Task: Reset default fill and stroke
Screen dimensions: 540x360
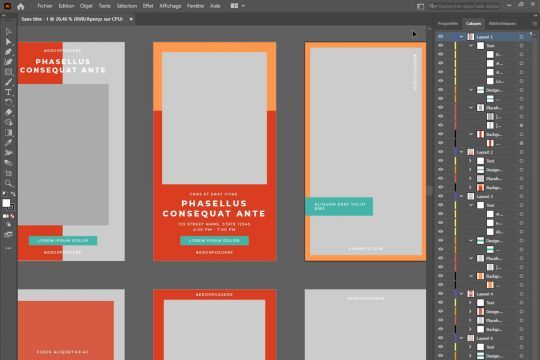Action: (x=4, y=194)
